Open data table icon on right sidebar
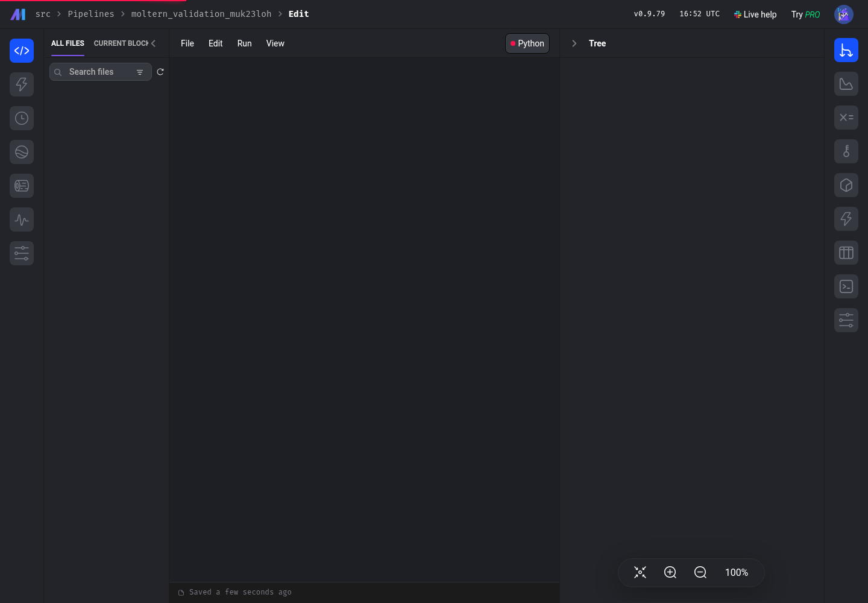Viewport: 868px width, 603px height. [x=846, y=253]
